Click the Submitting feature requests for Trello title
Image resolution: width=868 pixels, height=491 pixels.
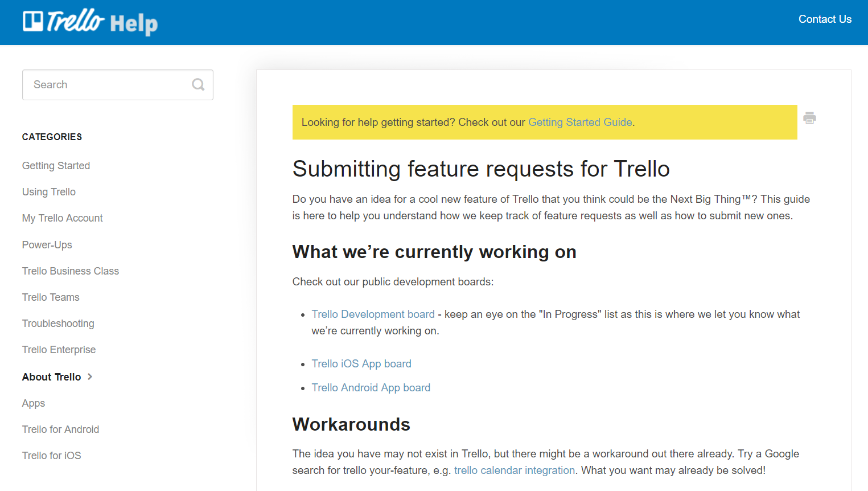481,169
